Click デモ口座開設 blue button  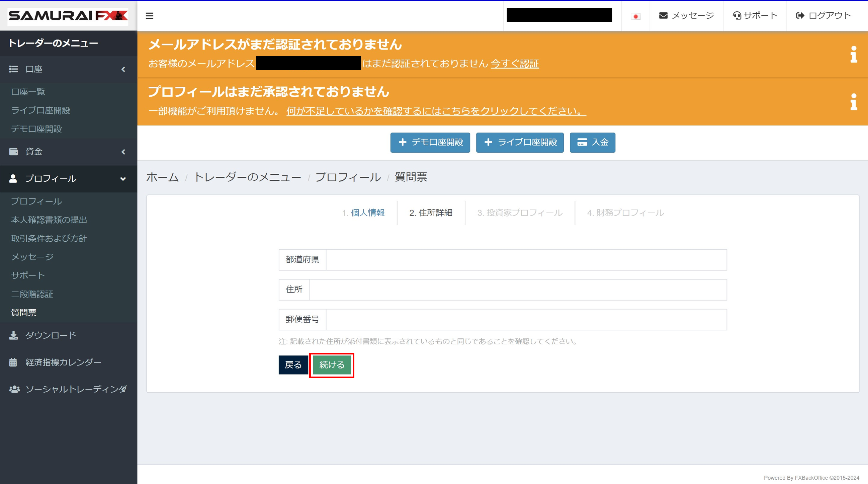point(430,143)
